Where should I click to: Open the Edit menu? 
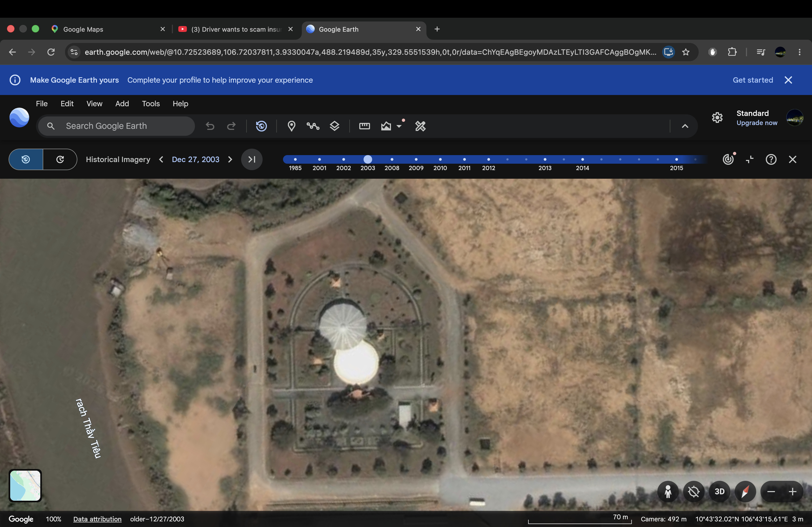point(67,104)
